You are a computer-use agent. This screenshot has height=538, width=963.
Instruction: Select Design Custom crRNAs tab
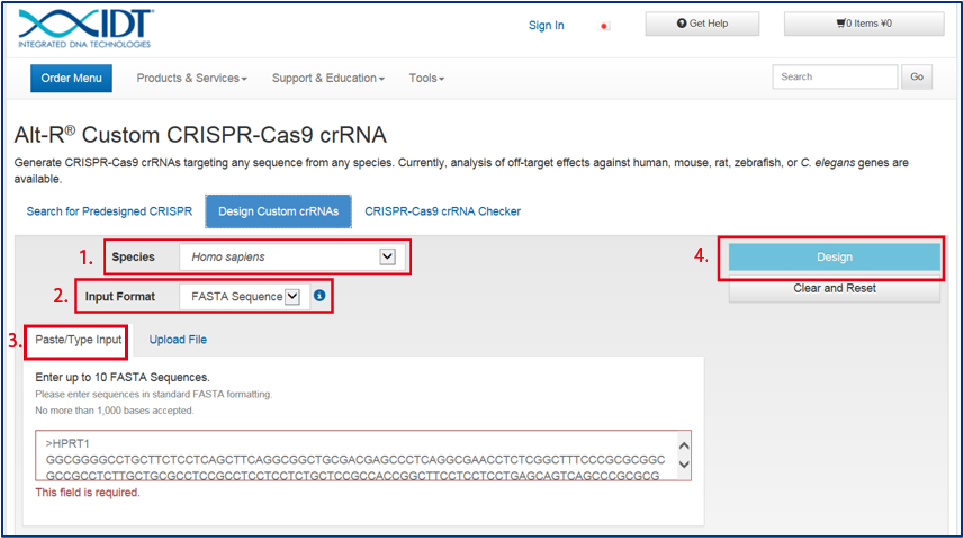click(x=279, y=211)
